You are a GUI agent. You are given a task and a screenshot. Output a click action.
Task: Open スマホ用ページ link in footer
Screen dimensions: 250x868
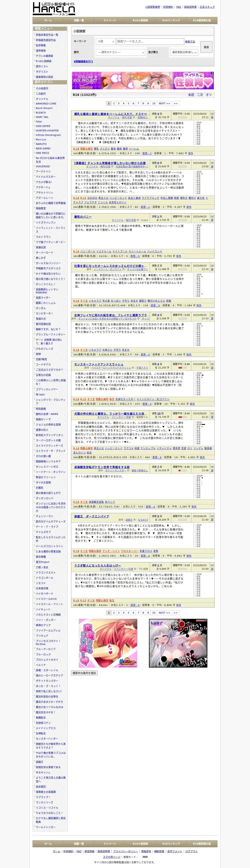click(111, 856)
